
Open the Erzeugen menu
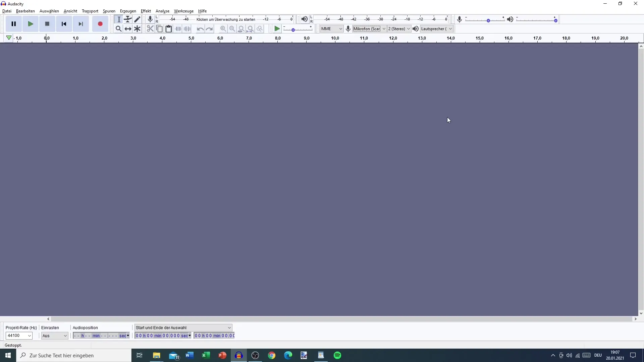pyautogui.click(x=128, y=11)
